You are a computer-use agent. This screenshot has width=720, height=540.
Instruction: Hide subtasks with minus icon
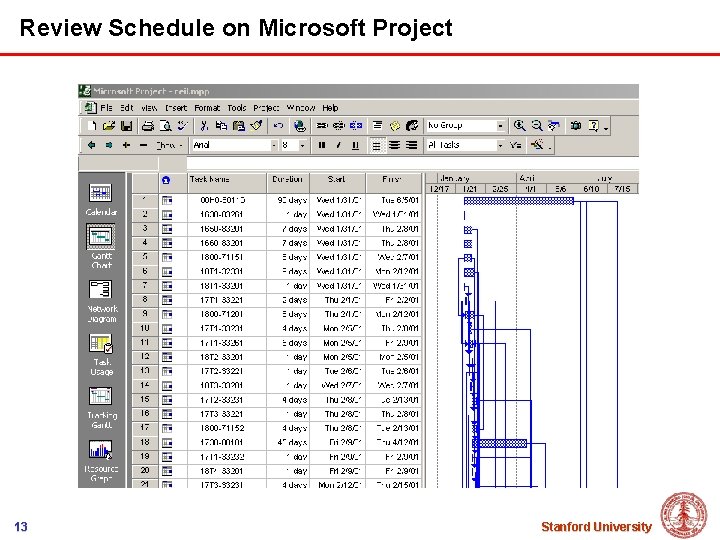pos(143,145)
